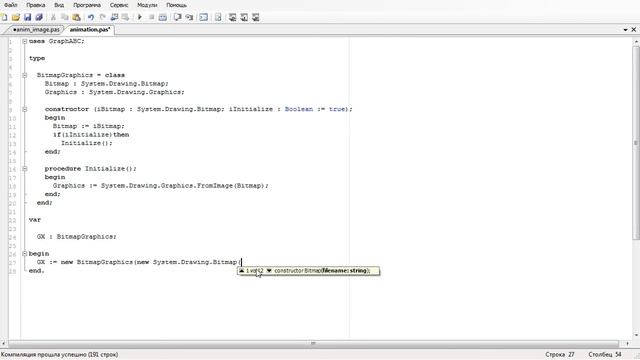Open the Файл menu

point(11,5)
